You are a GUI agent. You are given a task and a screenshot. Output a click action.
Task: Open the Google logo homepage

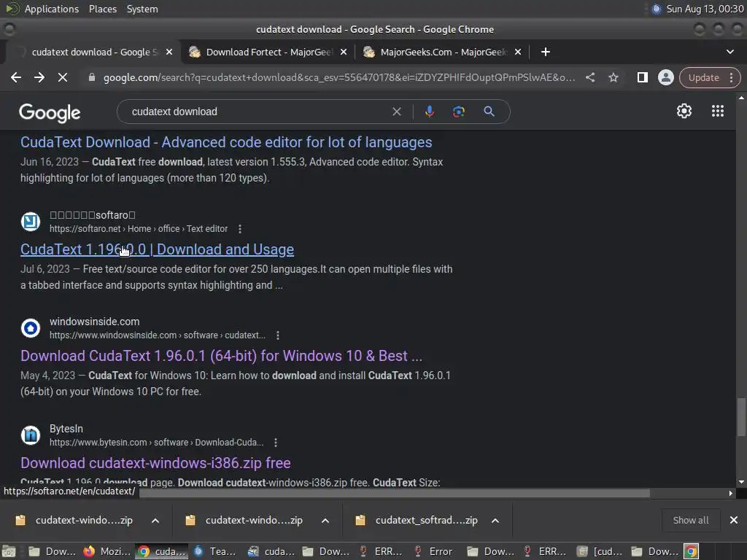(x=50, y=113)
